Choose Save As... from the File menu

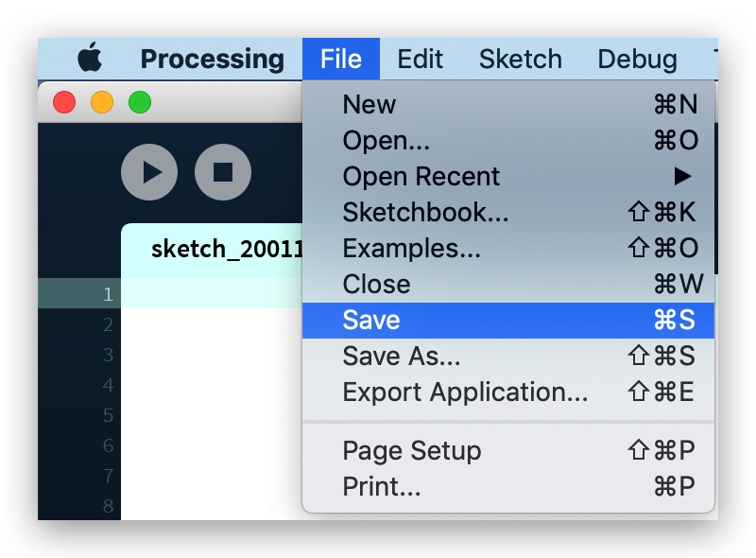click(508, 357)
